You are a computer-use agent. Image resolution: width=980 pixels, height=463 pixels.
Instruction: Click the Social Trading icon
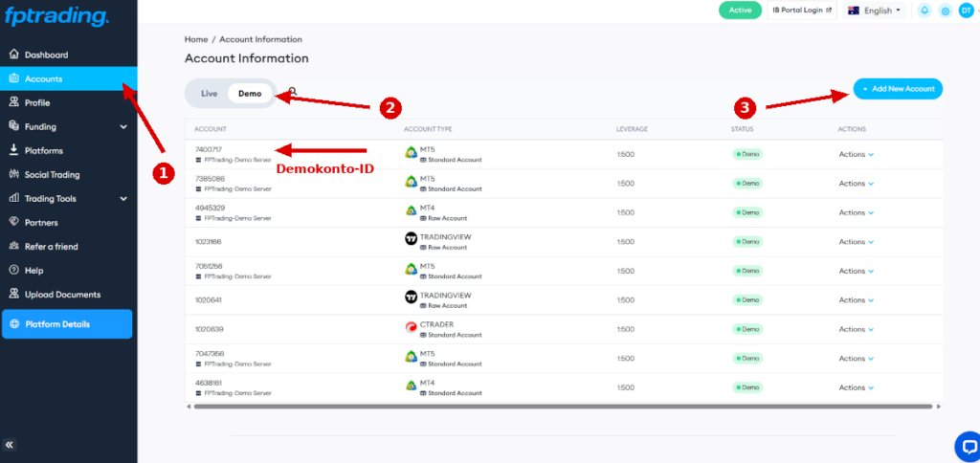(x=13, y=174)
